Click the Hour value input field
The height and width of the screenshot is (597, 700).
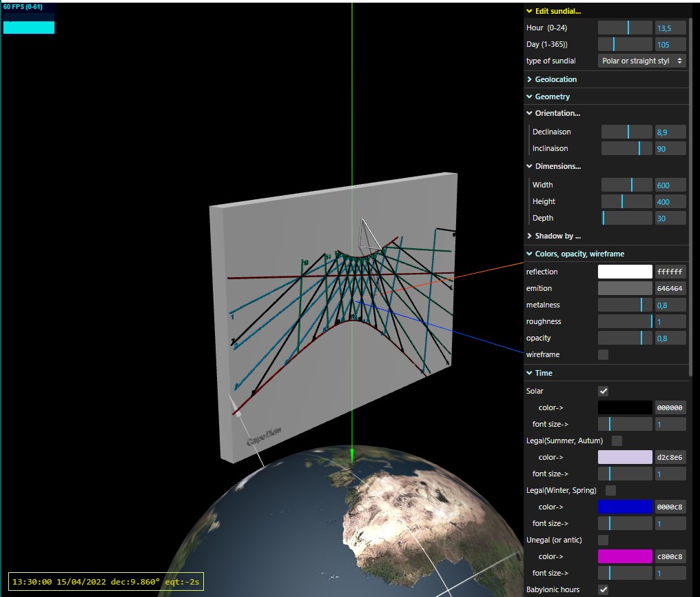tap(670, 28)
